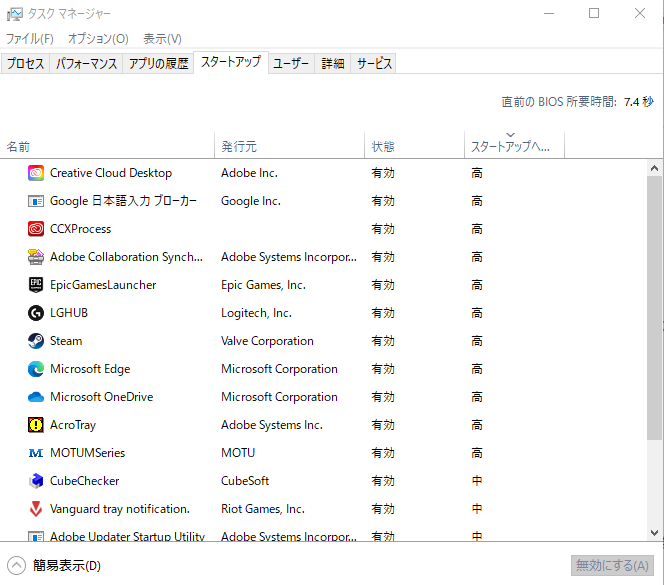Viewport: 664px width, 585px height.
Task: Click the scrollbar up arrow
Action: [x=654, y=168]
